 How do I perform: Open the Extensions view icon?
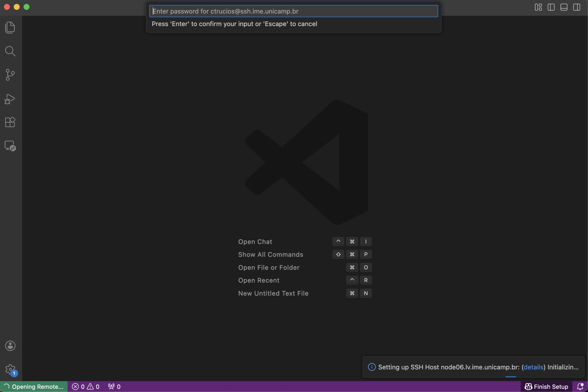click(10, 122)
